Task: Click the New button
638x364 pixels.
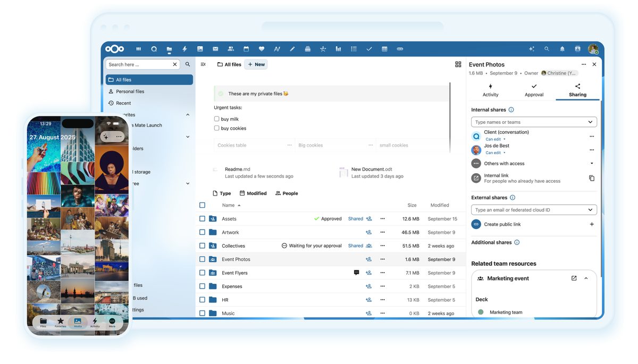Action: pyautogui.click(x=256, y=64)
